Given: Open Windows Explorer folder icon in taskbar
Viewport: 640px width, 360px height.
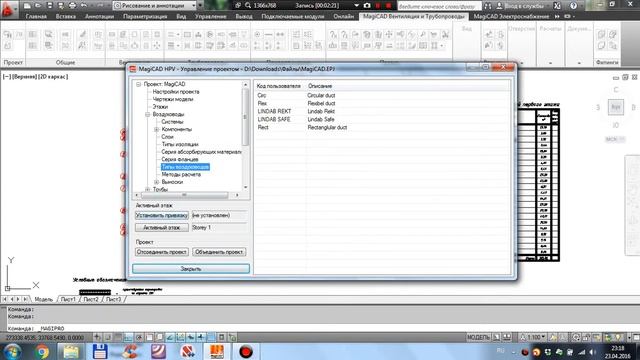Looking at the screenshot, I should click(x=71, y=351).
